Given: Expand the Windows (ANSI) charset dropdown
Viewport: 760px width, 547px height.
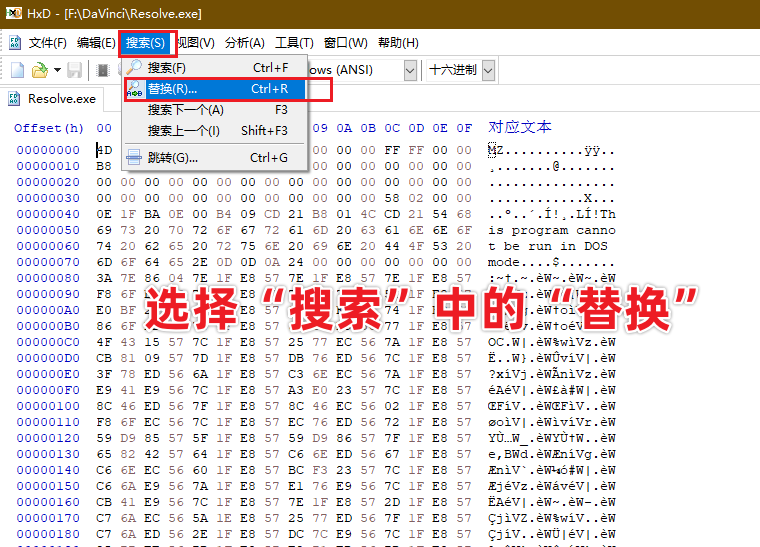Looking at the screenshot, I should coord(410,71).
